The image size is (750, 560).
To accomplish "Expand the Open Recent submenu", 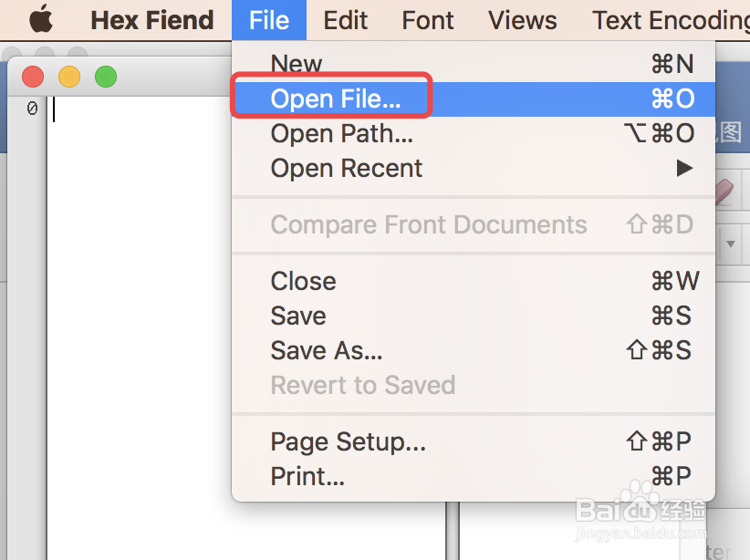I will pos(347,168).
